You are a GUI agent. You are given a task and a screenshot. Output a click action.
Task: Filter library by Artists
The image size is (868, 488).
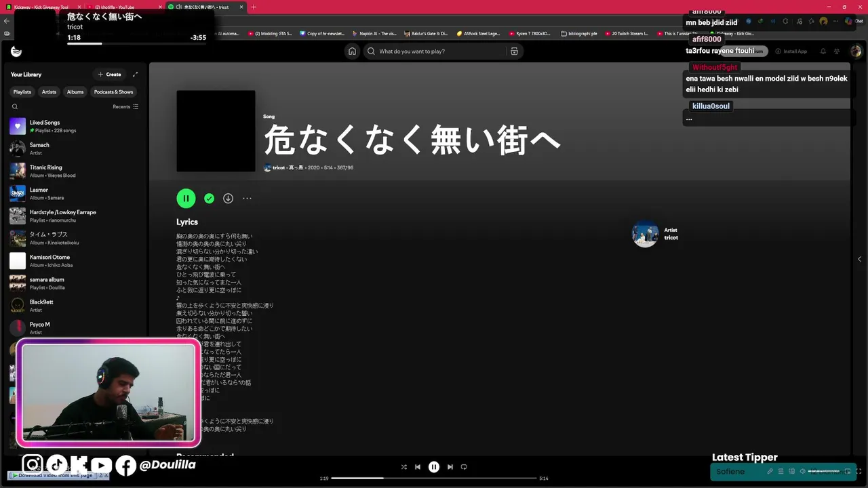(x=49, y=91)
